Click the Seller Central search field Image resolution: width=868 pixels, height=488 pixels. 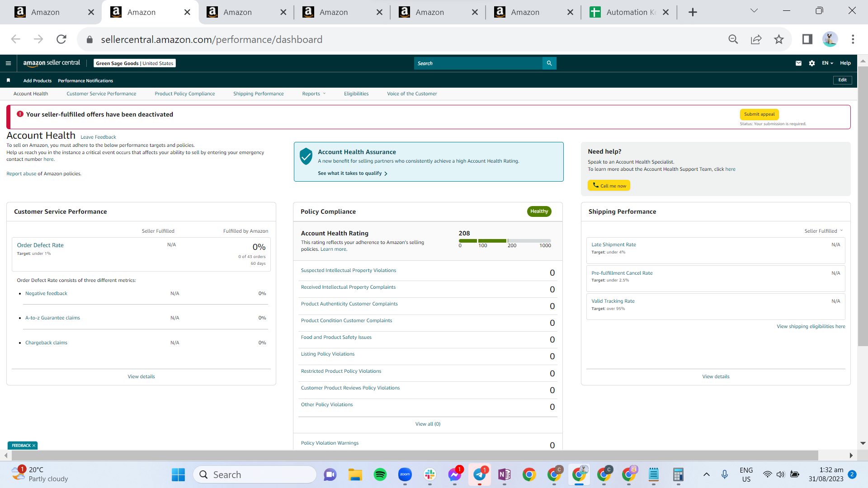(x=478, y=63)
